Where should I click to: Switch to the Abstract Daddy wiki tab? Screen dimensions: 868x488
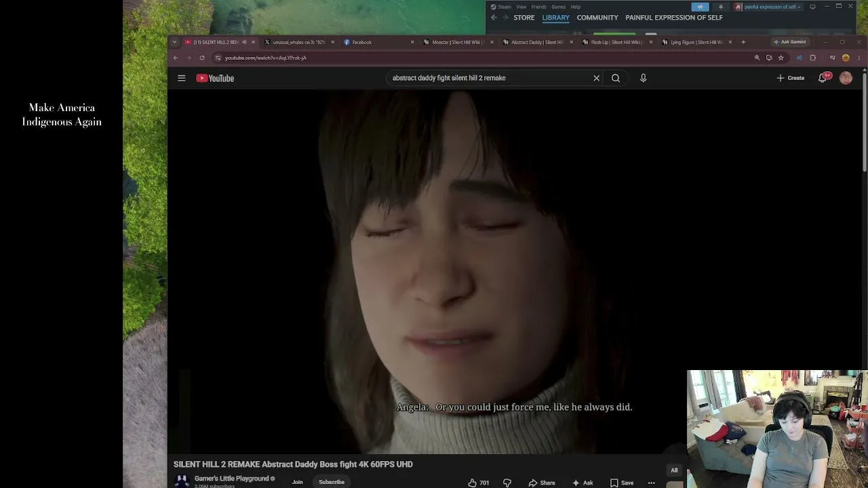538,42
